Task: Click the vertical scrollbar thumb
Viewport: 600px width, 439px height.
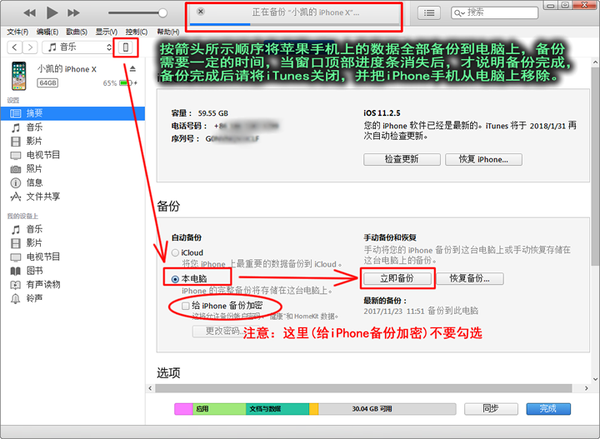Action: (595, 168)
